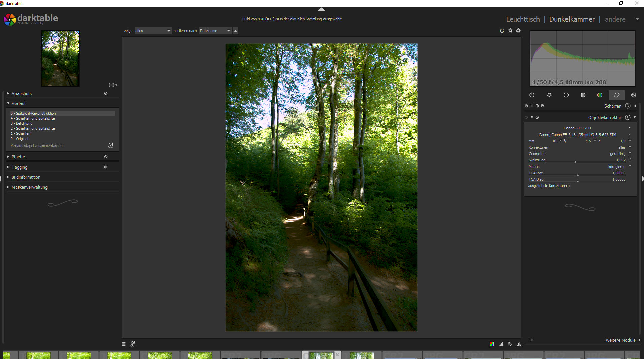Toggle raw overexposed indication
Screen dimensions: 644x359
point(492,344)
